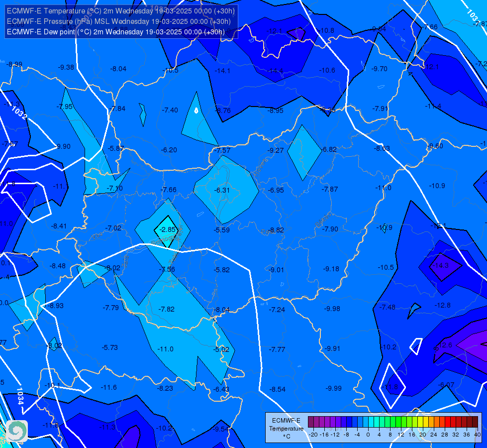The image size is (487, 448).
Task: Click the -12.8 temperature value
Action: pyautogui.click(x=443, y=305)
